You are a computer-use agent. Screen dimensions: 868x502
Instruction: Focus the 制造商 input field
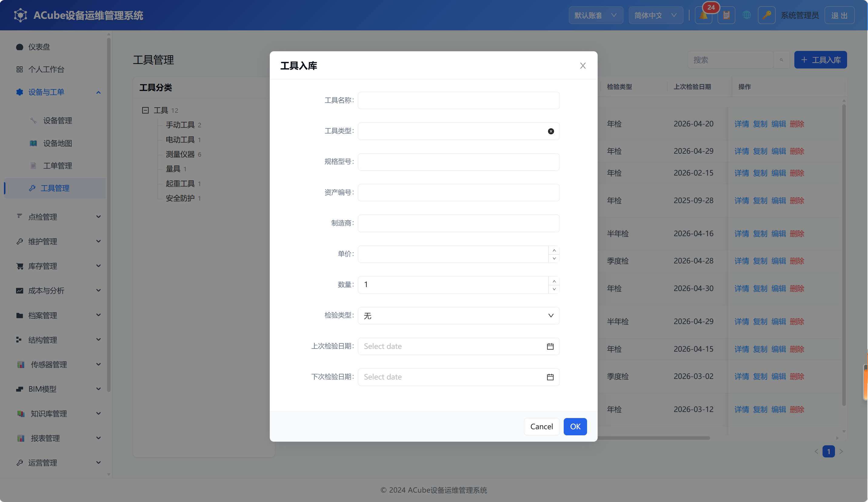click(459, 223)
